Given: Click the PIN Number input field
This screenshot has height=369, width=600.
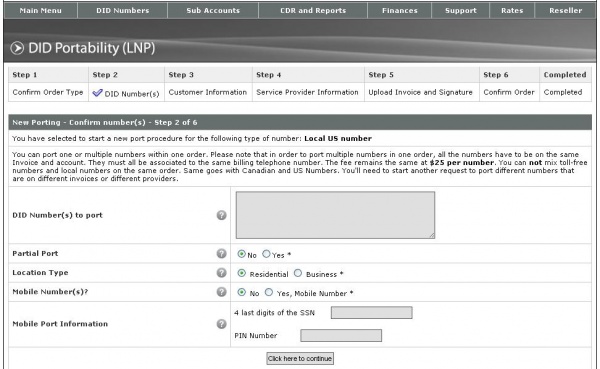Looking at the screenshot, I should coord(341,336).
